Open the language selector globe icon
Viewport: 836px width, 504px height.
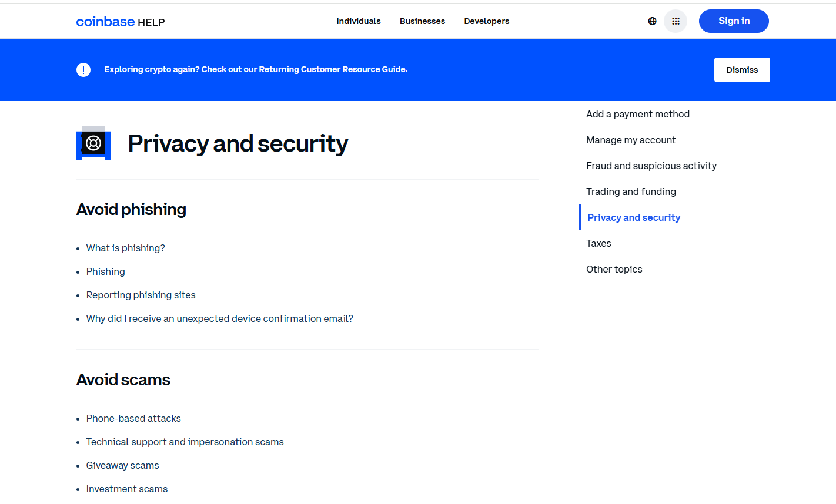pos(652,21)
